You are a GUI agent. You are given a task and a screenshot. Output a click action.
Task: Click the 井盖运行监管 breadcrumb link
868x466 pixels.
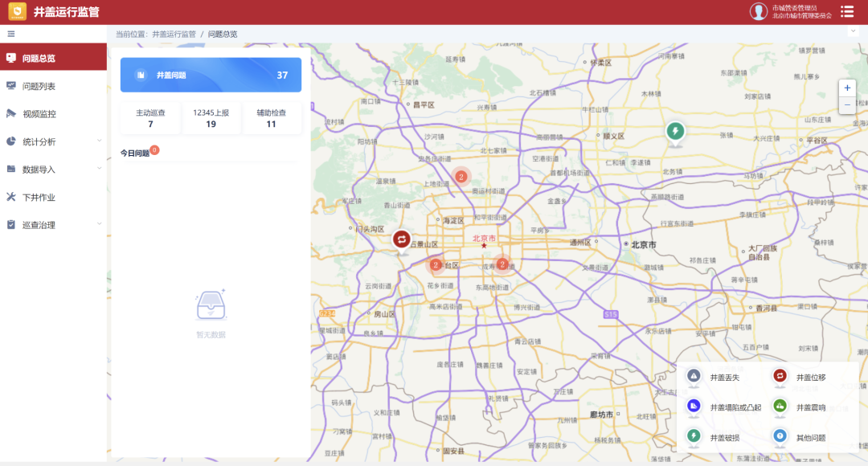[x=174, y=34]
